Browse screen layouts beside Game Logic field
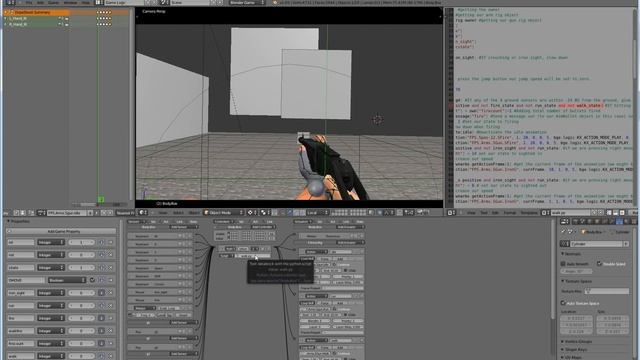The image size is (640, 360). (99, 2)
